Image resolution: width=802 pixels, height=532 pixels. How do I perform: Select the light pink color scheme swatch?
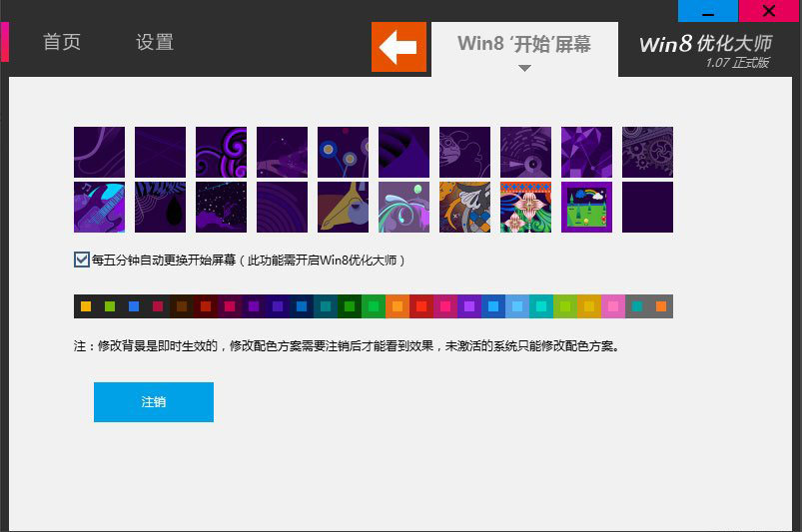pyautogui.click(x=613, y=306)
